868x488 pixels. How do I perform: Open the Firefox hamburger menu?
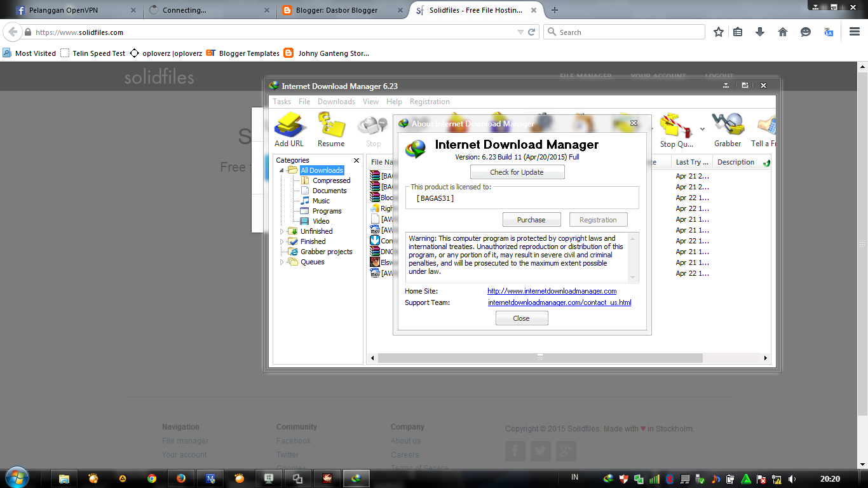coord(855,32)
